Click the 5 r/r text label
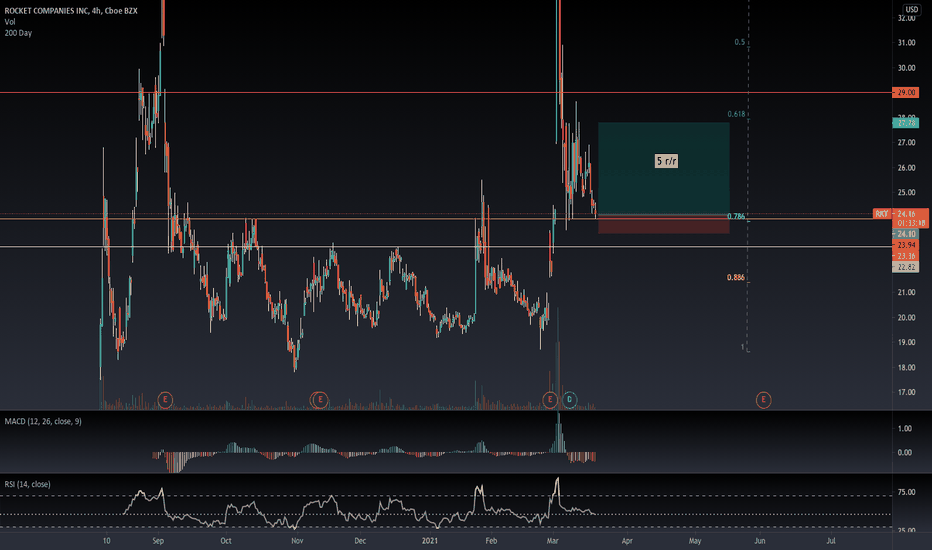This screenshot has height=550, width=932. point(666,161)
